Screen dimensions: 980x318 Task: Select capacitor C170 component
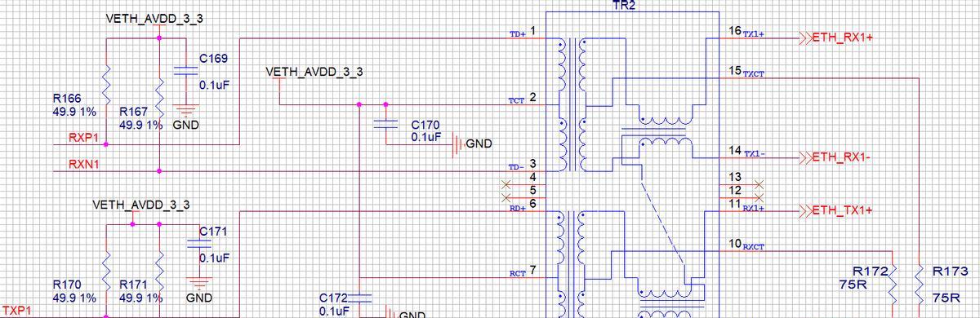(385, 125)
